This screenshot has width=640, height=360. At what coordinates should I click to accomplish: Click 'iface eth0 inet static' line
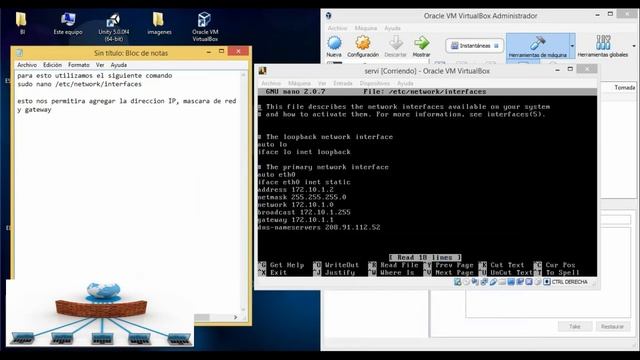(304, 182)
